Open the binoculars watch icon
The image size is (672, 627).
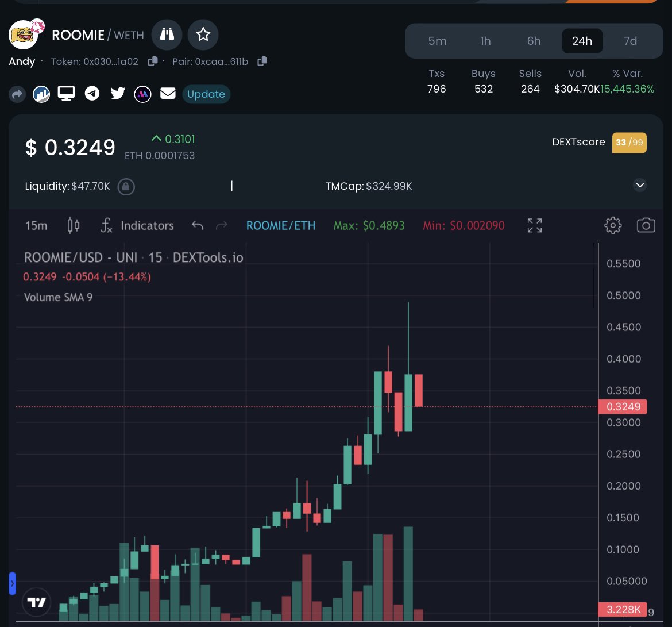[167, 34]
